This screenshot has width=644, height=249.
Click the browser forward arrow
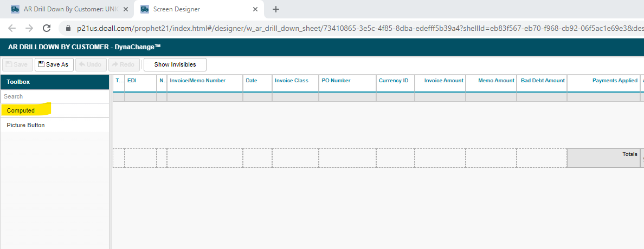(29, 28)
